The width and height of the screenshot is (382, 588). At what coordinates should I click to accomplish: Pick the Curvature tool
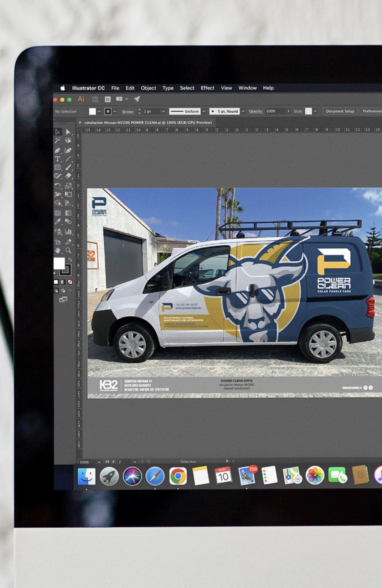[68, 150]
